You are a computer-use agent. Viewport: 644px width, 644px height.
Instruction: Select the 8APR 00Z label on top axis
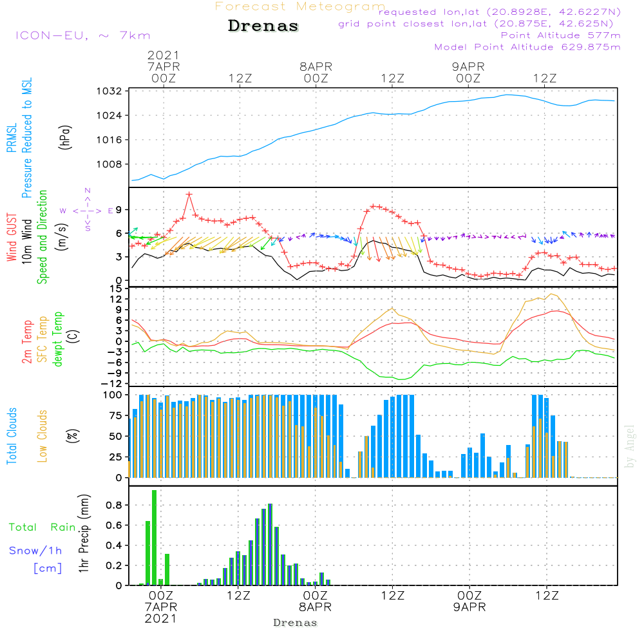(x=316, y=72)
